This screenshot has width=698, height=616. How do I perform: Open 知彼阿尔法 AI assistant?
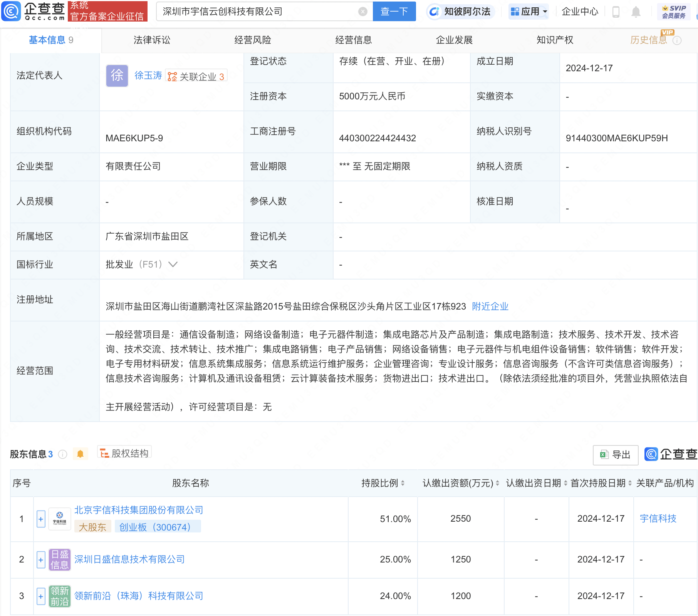(x=460, y=12)
